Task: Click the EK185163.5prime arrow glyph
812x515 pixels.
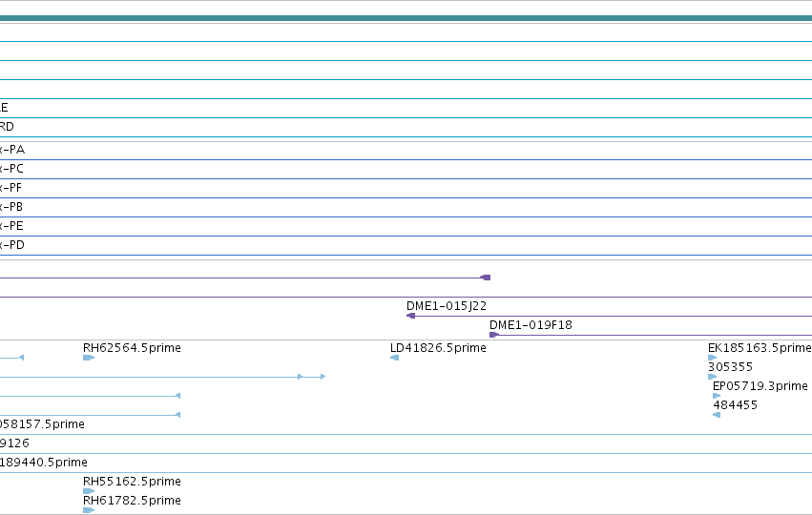Action: [713, 358]
